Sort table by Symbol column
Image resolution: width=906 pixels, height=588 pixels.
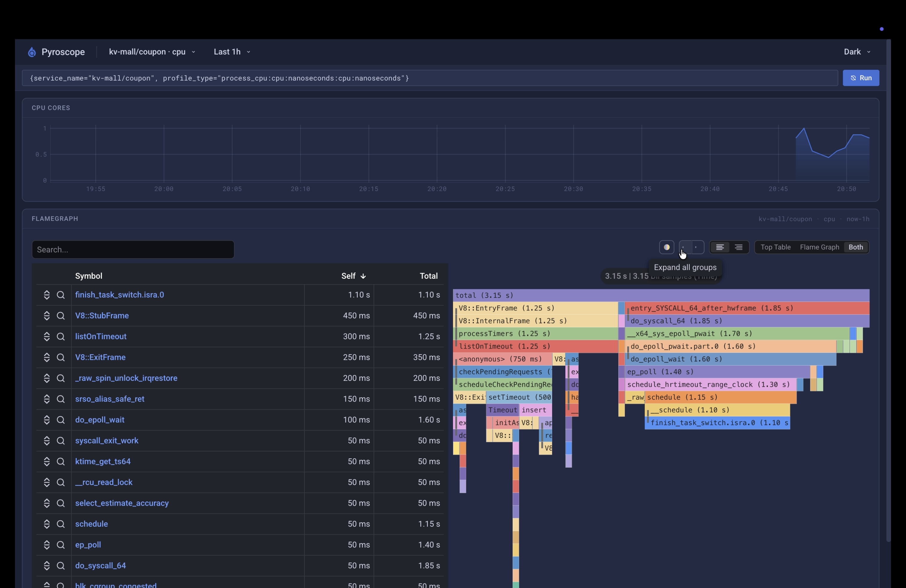[x=89, y=276]
